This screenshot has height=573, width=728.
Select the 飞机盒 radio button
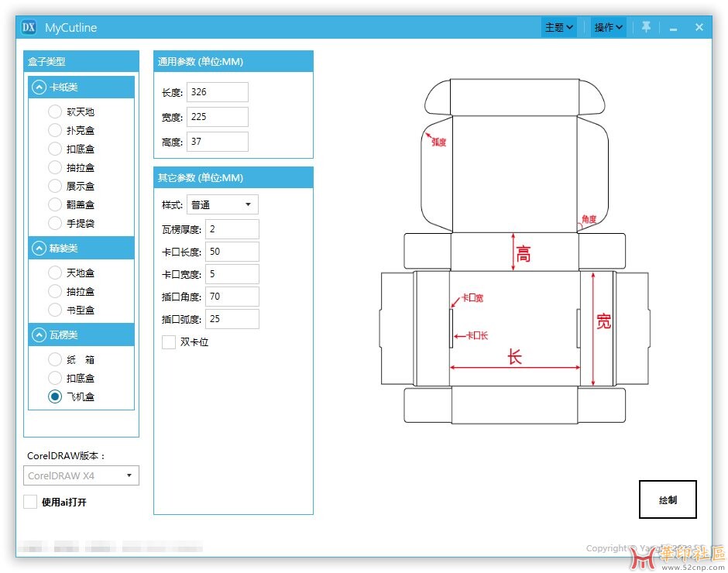coord(55,397)
